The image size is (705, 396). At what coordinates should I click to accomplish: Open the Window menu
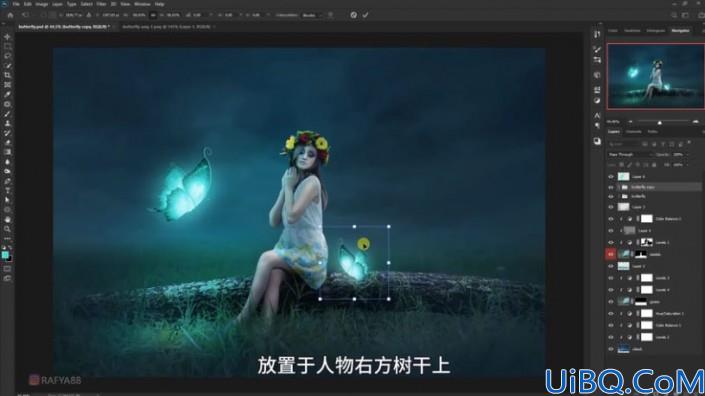pos(142,4)
